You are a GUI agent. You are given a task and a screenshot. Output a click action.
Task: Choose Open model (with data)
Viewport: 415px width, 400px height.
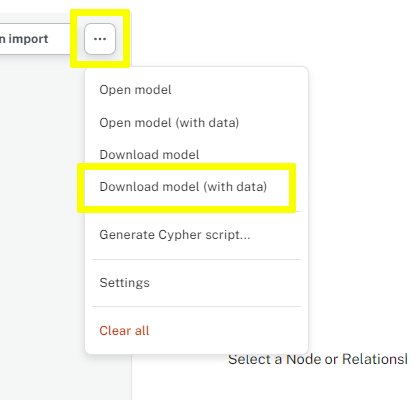[169, 123]
